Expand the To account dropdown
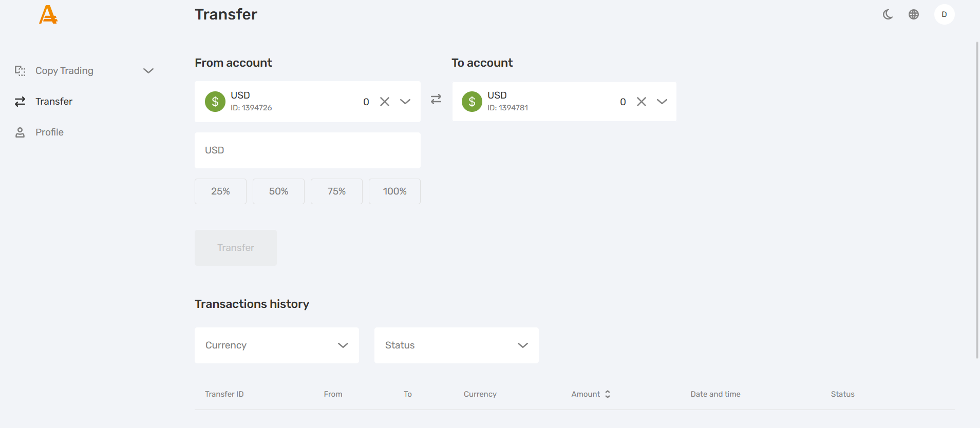Viewport: 980px width, 428px height. pyautogui.click(x=662, y=102)
